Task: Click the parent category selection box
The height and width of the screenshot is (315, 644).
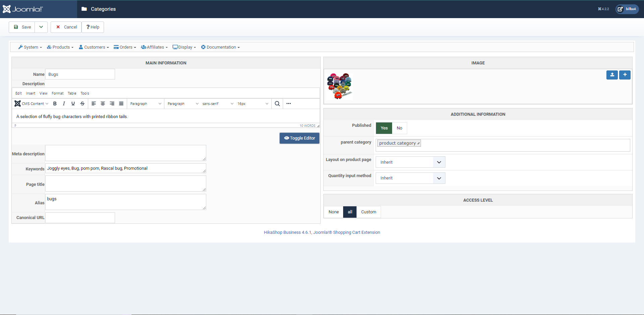Action: 503,145
